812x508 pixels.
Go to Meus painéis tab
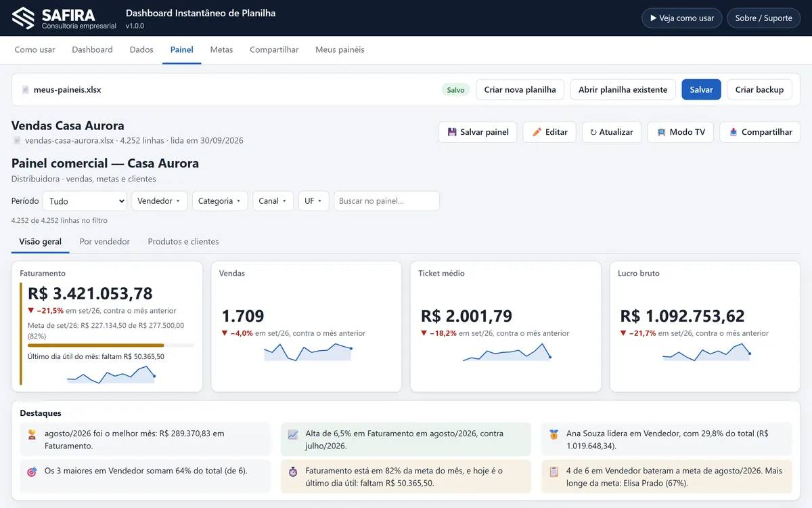340,49
